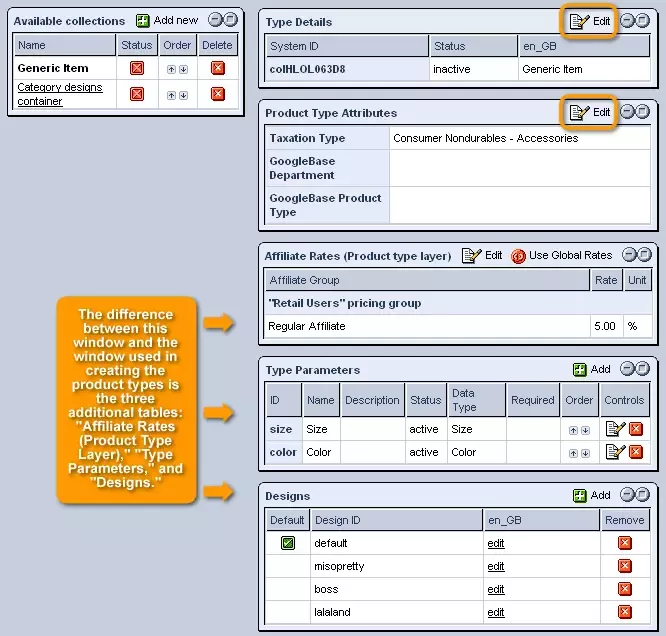The height and width of the screenshot is (636, 666).
Task: Delete the color parameter
Action: click(x=636, y=452)
